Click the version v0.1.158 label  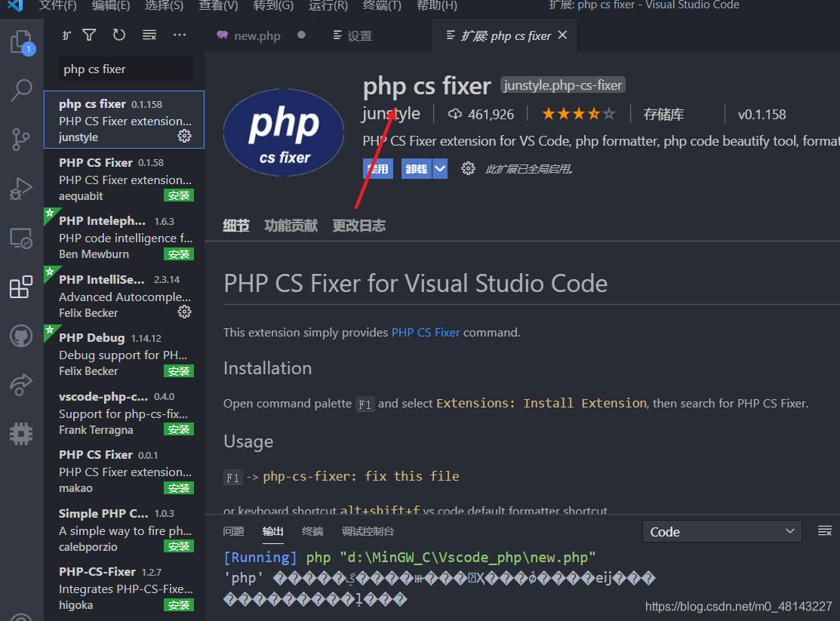762,114
